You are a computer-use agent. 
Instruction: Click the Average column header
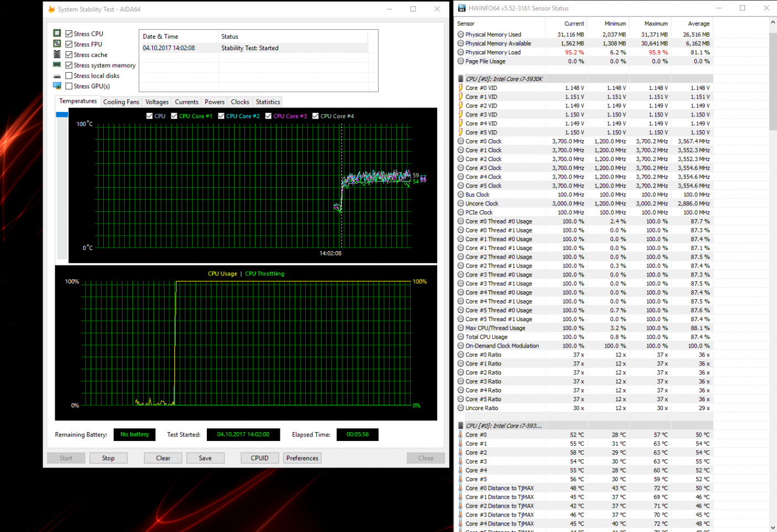click(x=692, y=24)
